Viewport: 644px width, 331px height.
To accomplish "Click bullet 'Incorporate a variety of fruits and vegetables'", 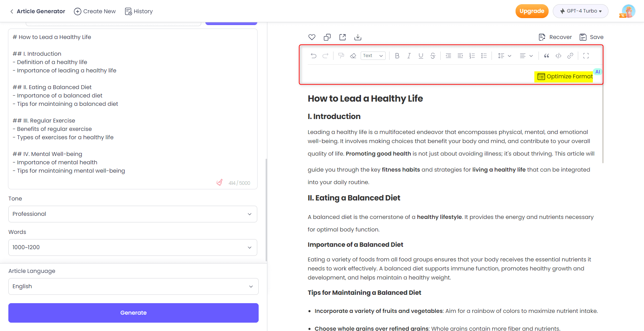I will click(379, 311).
